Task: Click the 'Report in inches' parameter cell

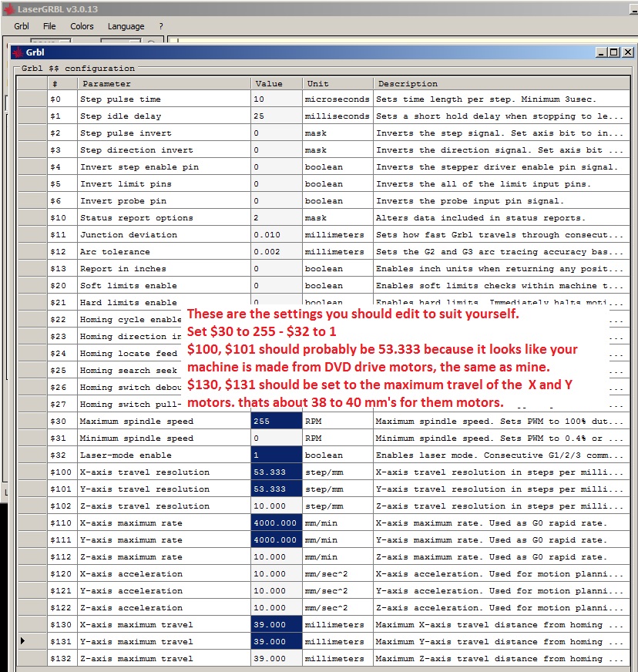Action: coord(164,269)
